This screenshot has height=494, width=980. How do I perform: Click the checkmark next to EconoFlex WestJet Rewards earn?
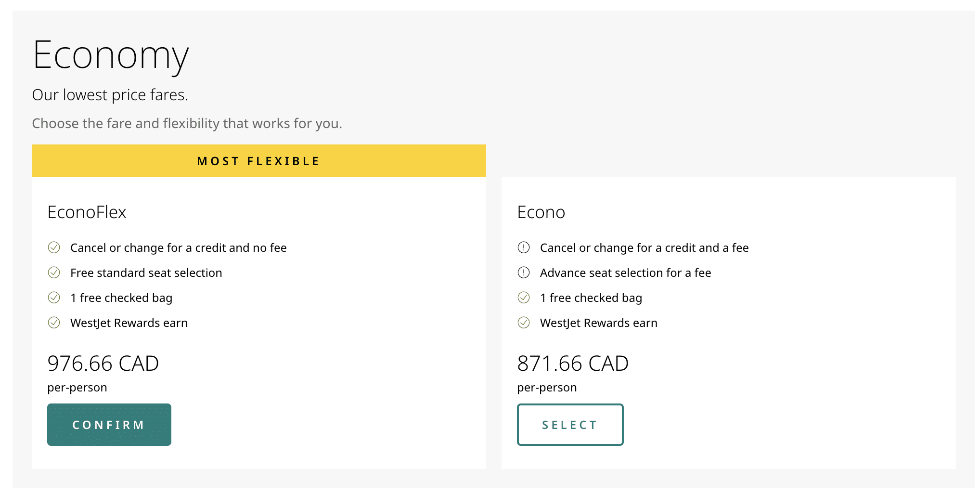(54, 323)
